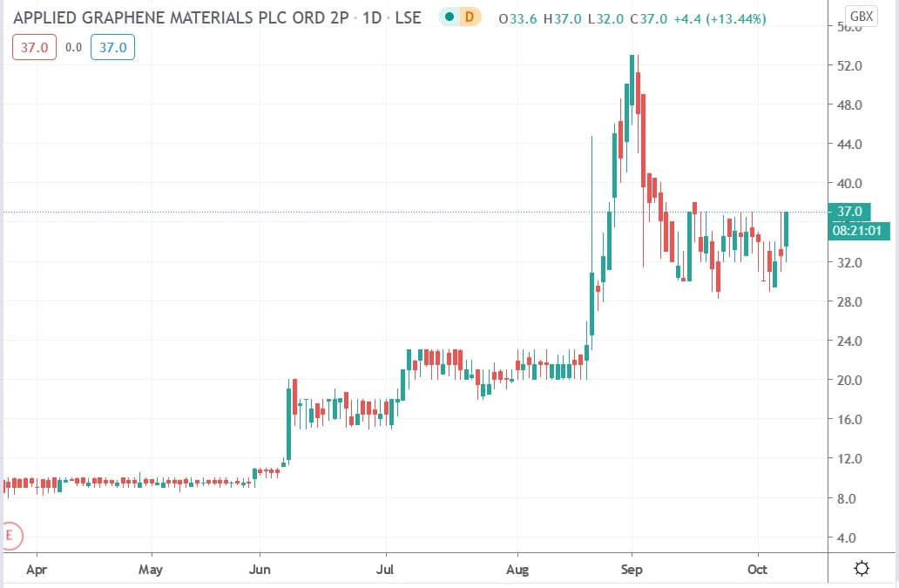Click the 52.0 price axis label
Screen dimensions: 899x588
[849, 65]
